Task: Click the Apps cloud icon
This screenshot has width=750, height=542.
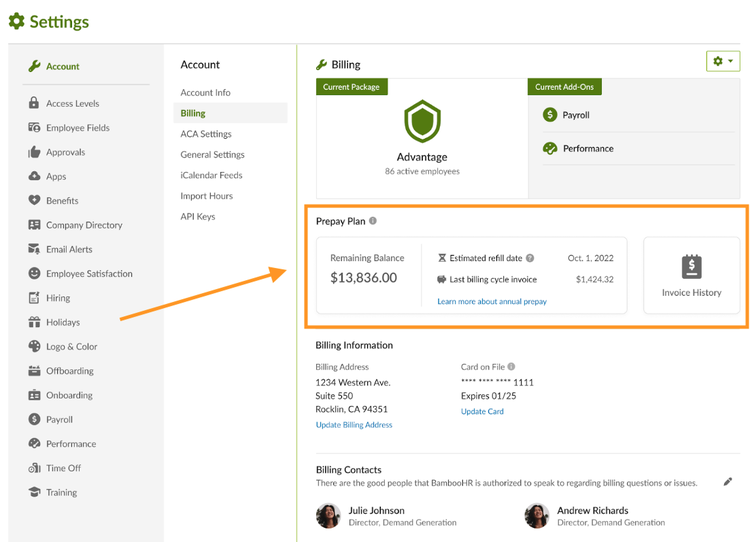Action: point(34,176)
